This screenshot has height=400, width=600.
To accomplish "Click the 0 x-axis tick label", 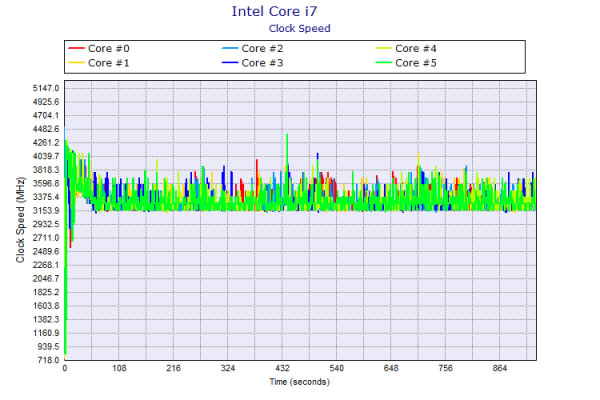I will pos(65,368).
